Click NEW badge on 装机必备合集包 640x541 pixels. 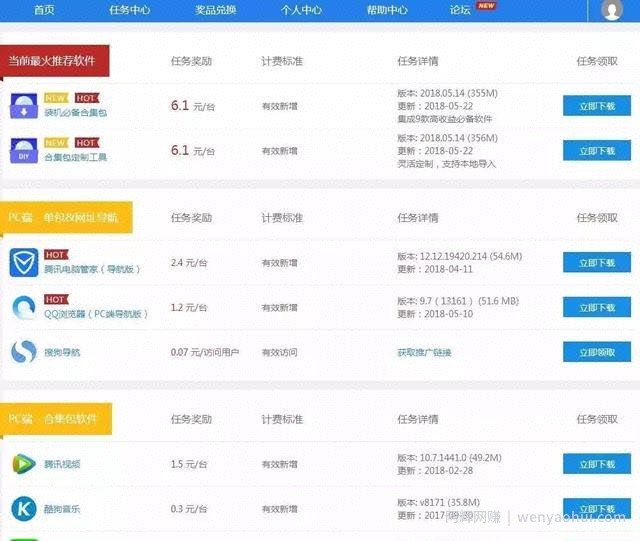56,98
